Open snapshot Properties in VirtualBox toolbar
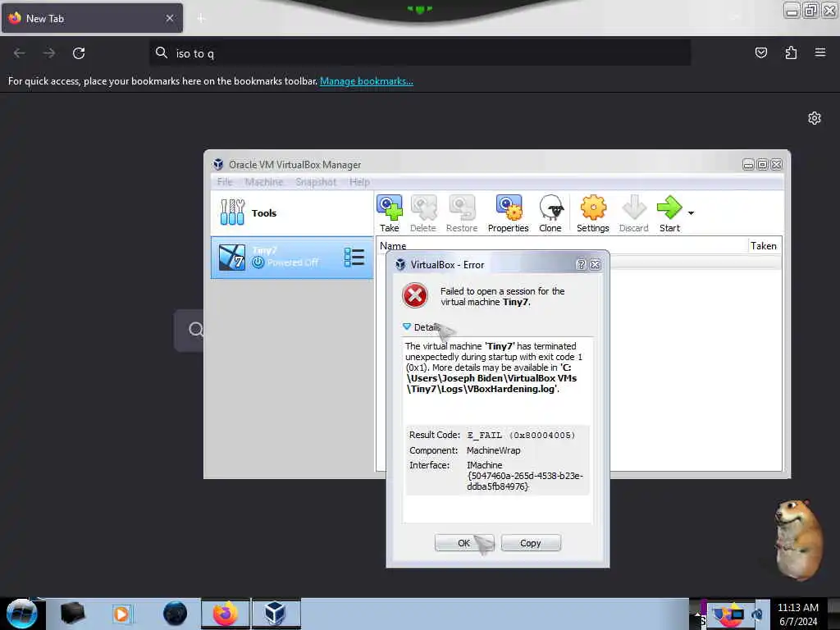840x630 pixels. click(509, 213)
